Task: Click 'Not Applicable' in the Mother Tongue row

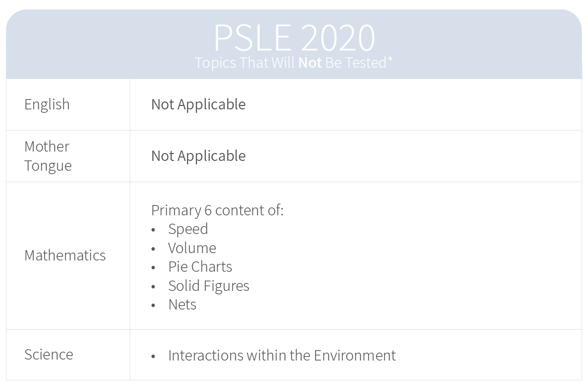Action: [x=198, y=156]
